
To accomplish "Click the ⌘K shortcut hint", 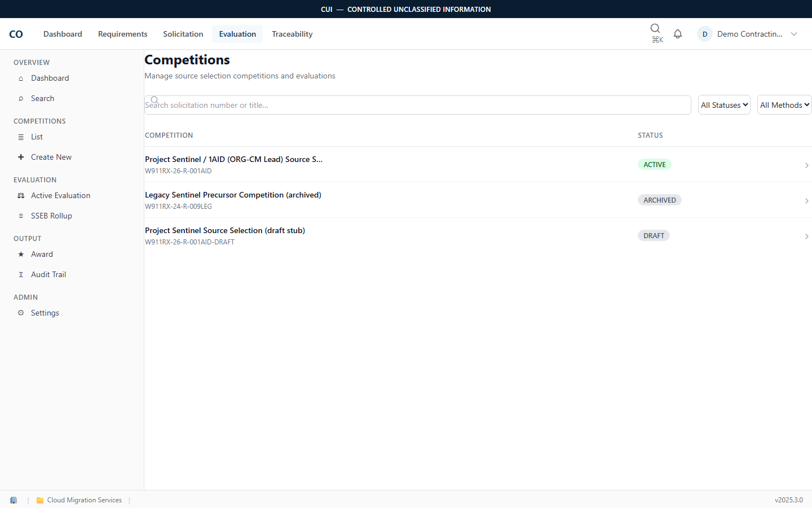I will coord(657,40).
